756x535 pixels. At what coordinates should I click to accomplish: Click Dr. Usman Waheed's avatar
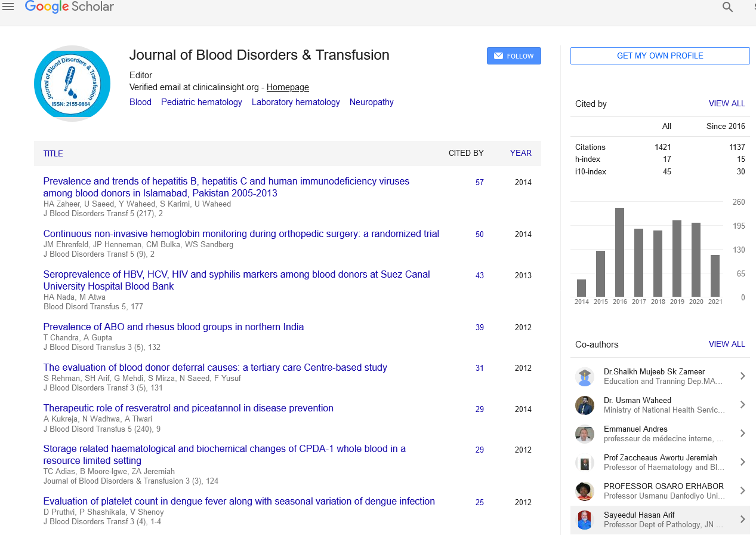(x=585, y=405)
